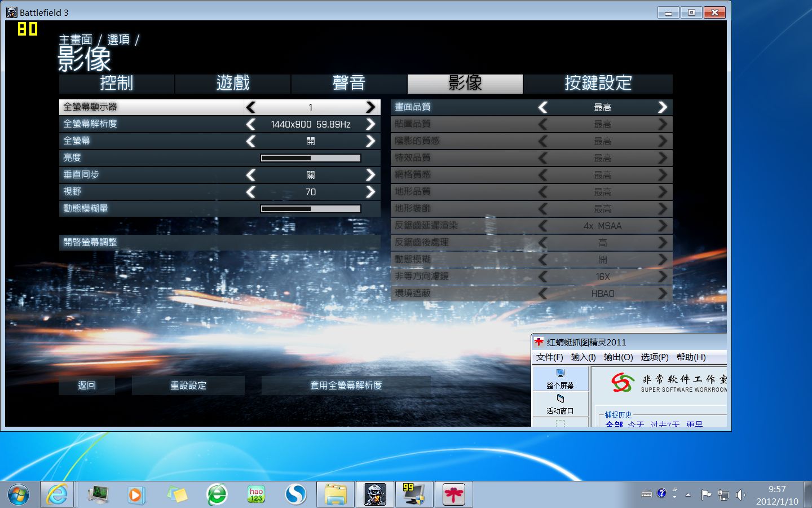This screenshot has height=508, width=812.
Task: Select 整个屏幕 full screen capture mode
Action: point(560,379)
